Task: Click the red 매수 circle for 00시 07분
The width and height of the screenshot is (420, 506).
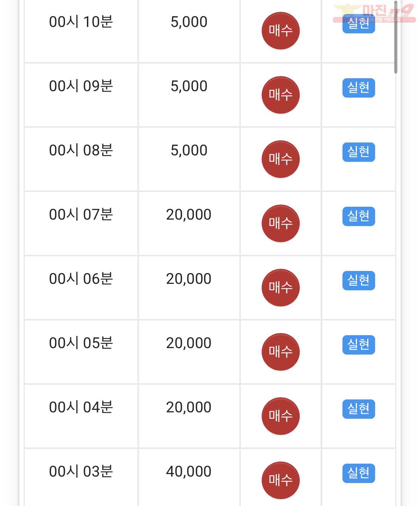Action: tap(280, 224)
